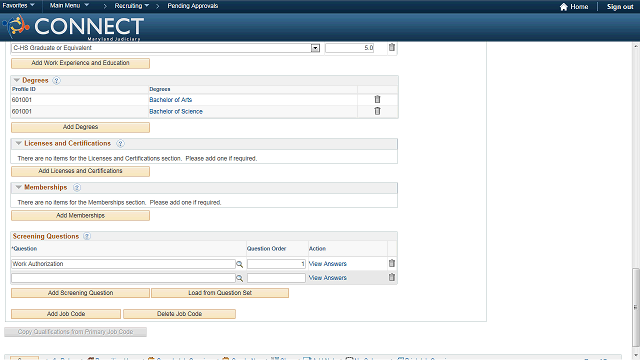Screen dimensions: 640x360
Task: Open the C-HS Graduate or Equivalent dropdown
Action: pos(315,48)
